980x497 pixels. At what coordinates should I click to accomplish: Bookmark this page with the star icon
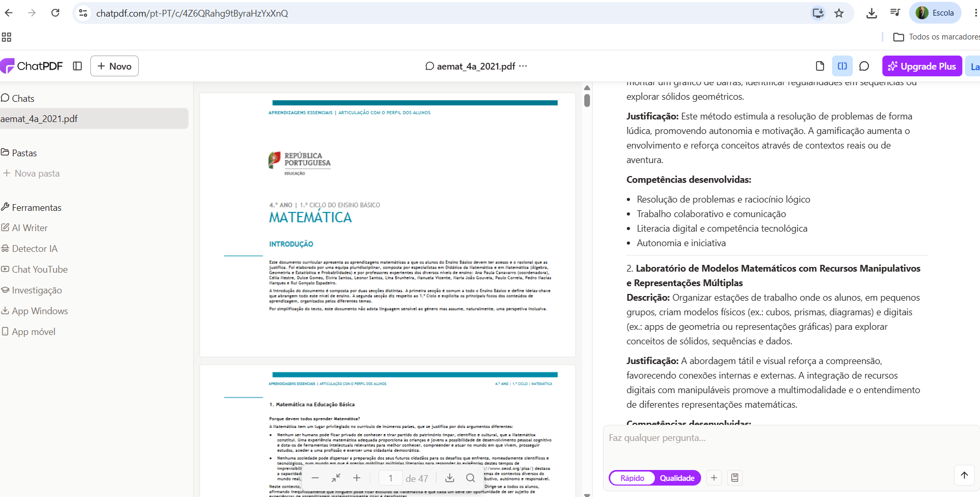tap(839, 13)
